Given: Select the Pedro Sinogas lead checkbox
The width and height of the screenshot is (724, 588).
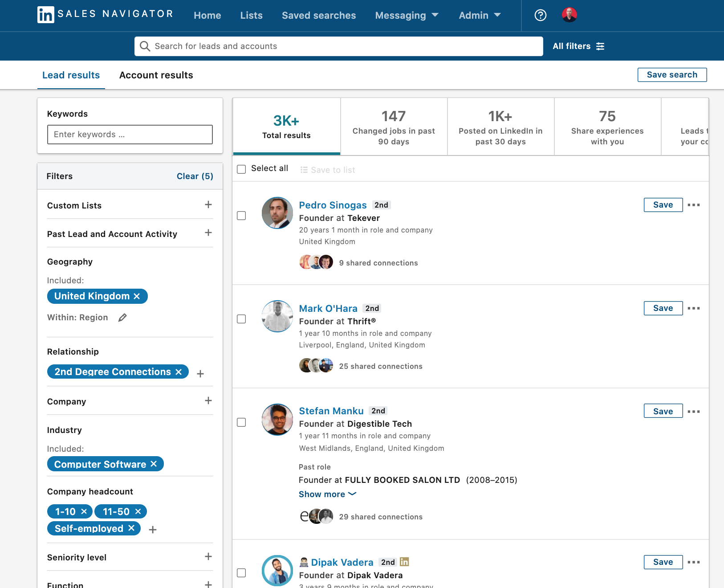Looking at the screenshot, I should tap(241, 216).
